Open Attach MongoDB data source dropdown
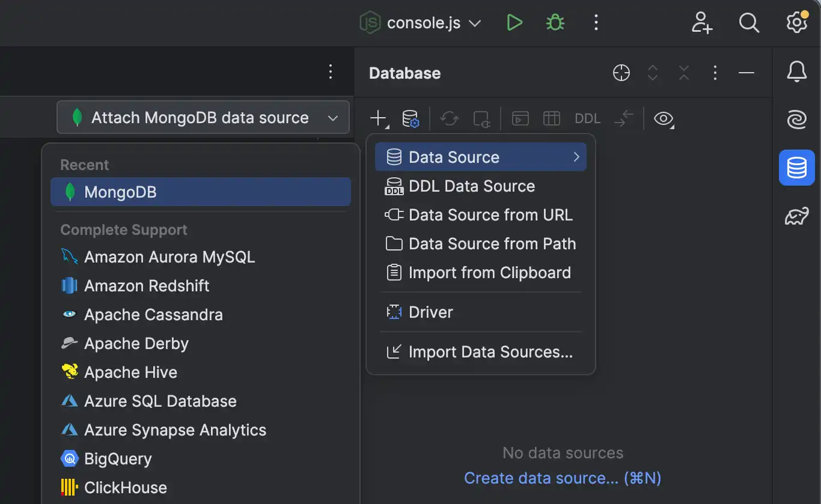The height and width of the screenshot is (504, 821). (x=203, y=117)
